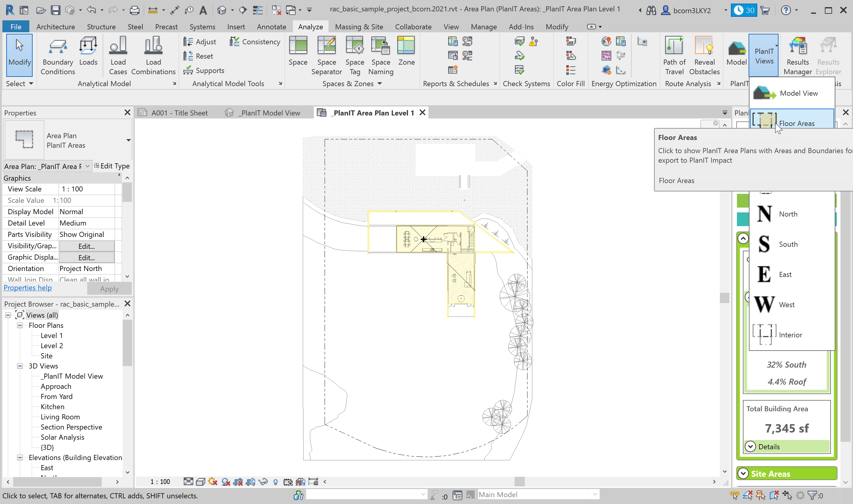853x504 pixels.
Task: Expand the Site Areas section
Action: point(743,473)
